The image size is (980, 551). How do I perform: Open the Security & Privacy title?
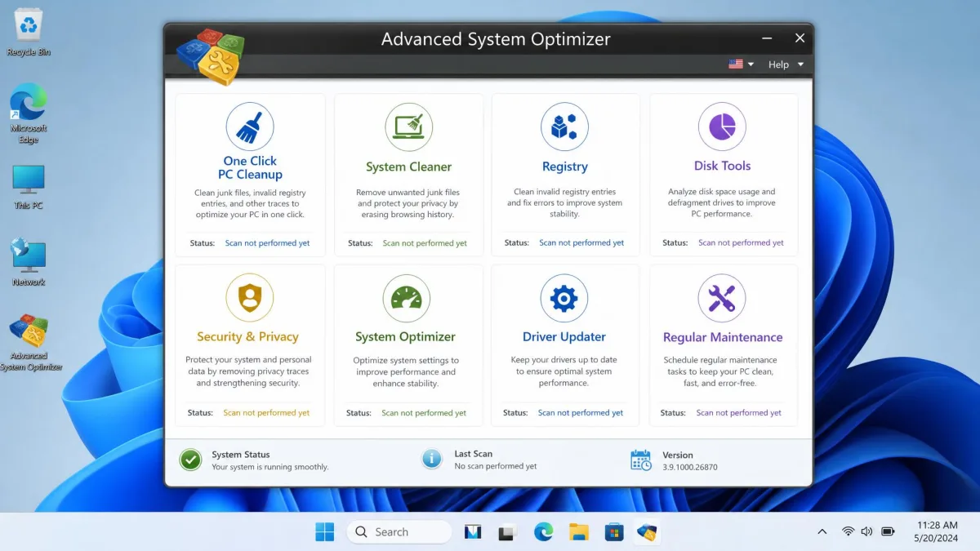[247, 336]
